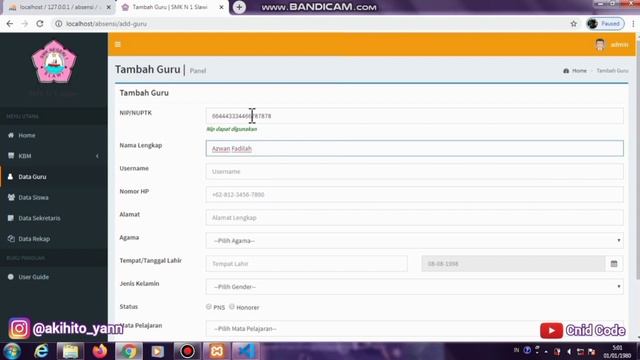Open File Explorer from taskbar
This screenshot has height=360, width=640.
click(70, 351)
